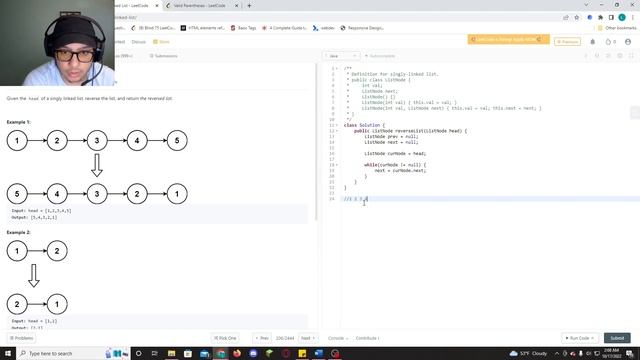Click the blue extension icon in toolbar
The width and height of the screenshot is (640, 360).
point(589,18)
